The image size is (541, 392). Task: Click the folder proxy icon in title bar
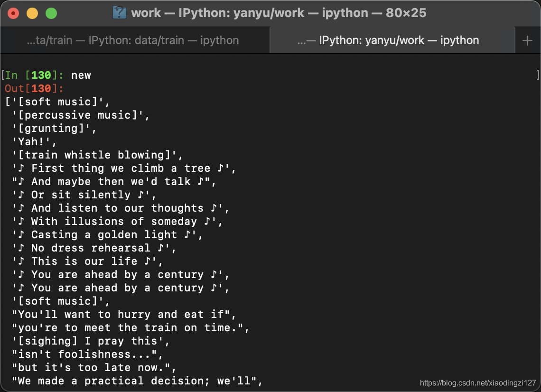120,13
